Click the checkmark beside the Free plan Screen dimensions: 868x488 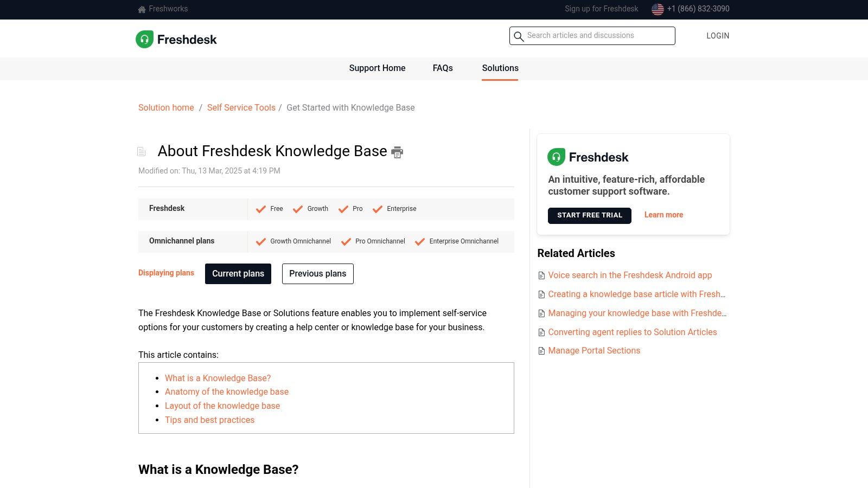(x=260, y=209)
